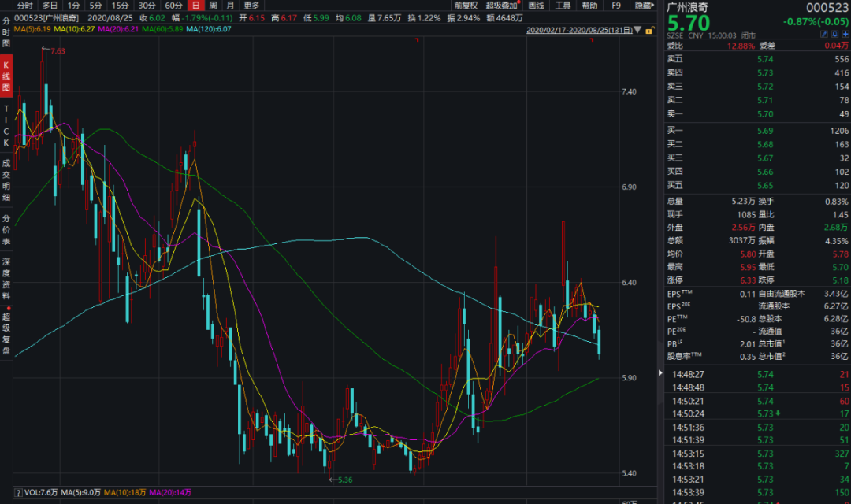Open the 超级叠加 overlay dropdown
The width and height of the screenshot is (851, 504).
click(503, 6)
